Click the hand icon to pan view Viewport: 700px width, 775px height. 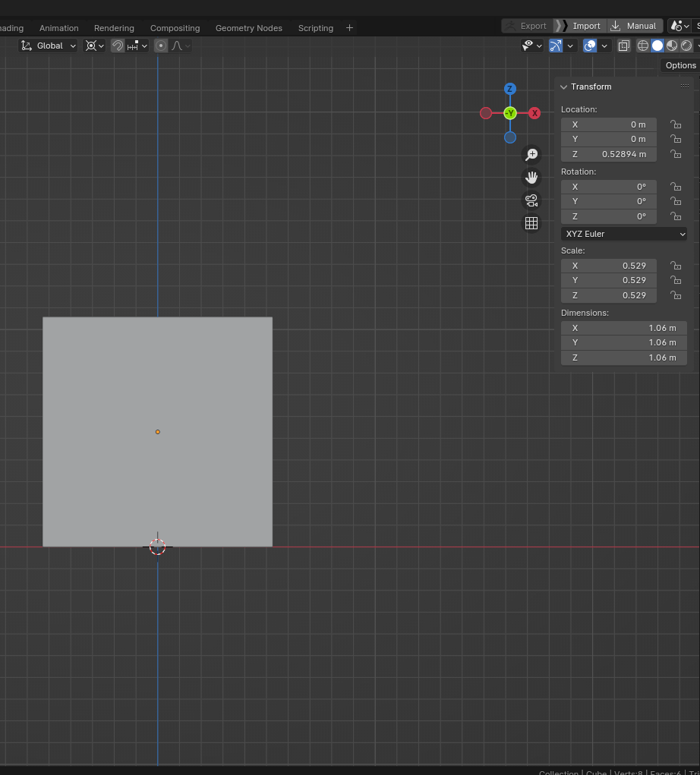click(531, 178)
